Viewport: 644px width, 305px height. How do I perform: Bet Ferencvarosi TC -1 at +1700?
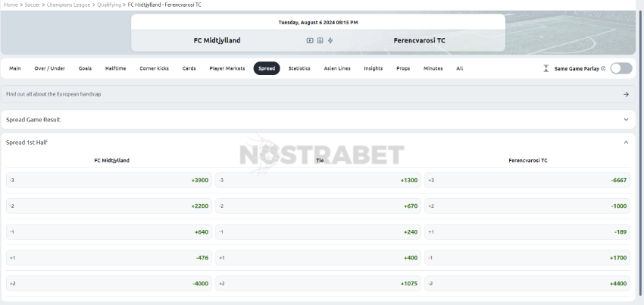click(x=527, y=258)
